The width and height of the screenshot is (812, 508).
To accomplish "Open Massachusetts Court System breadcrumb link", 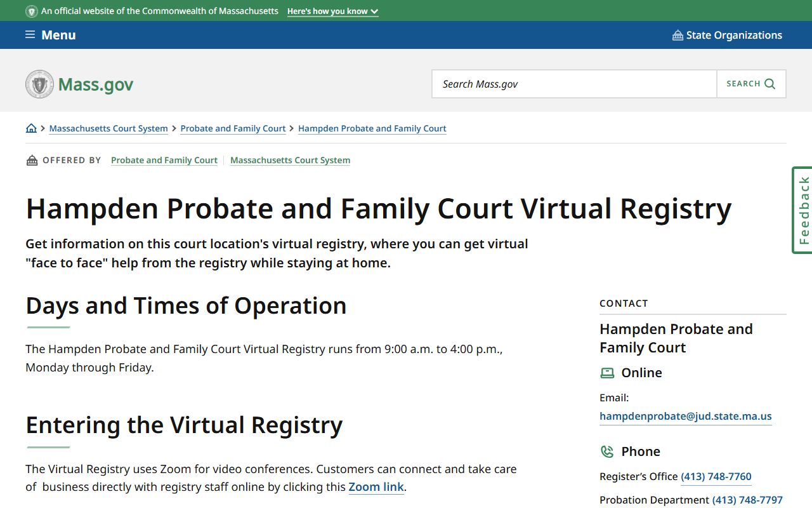I will 108,128.
